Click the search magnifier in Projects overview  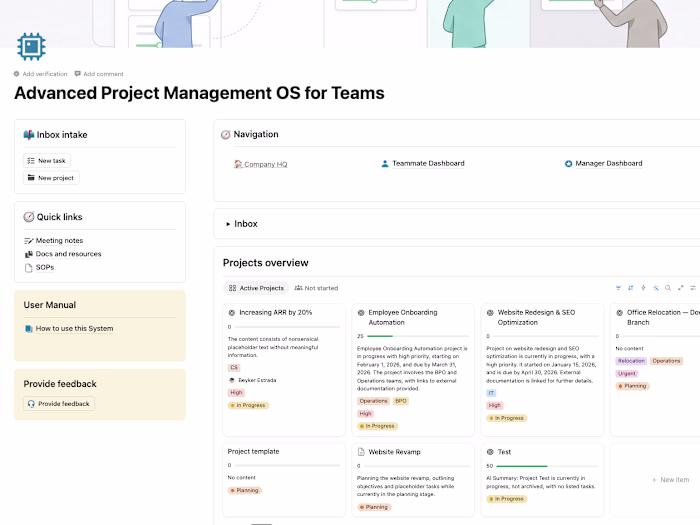(668, 288)
